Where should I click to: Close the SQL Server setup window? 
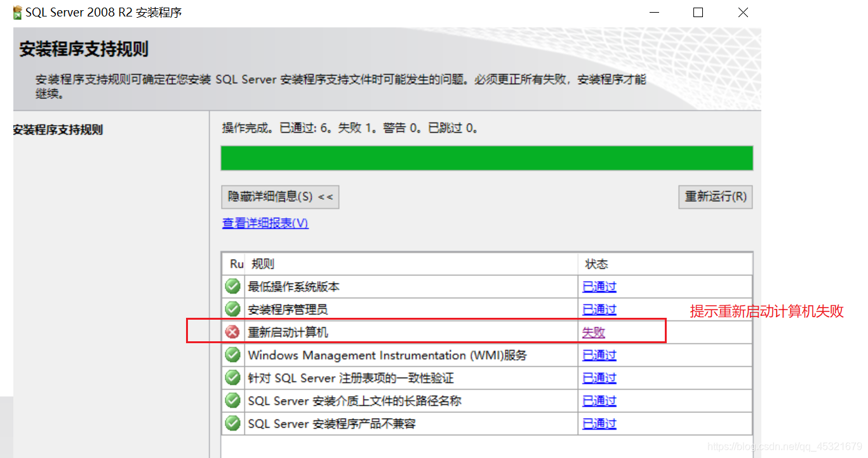click(x=743, y=13)
